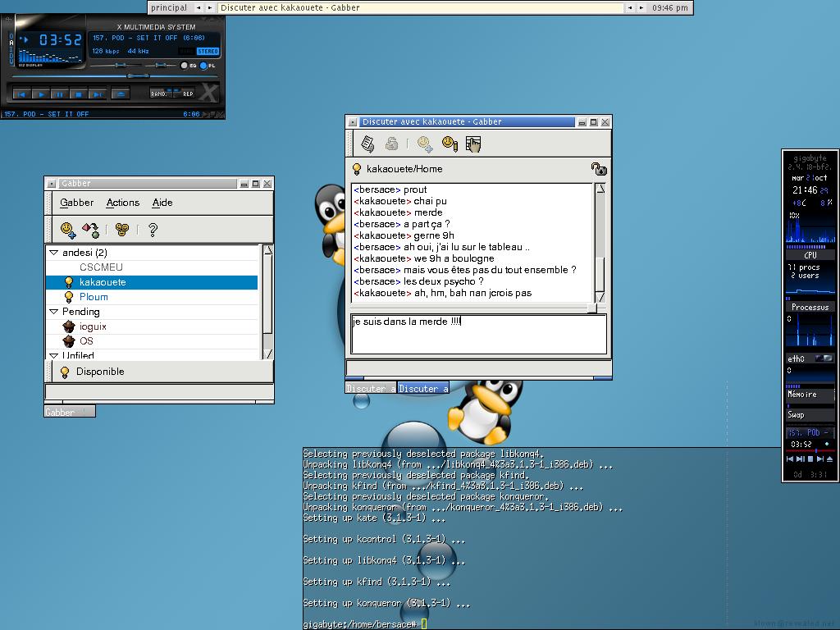The image size is (840, 630).
Task: Click the add contact icon in Gabber roster toolbar
Action: pyautogui.click(x=68, y=230)
